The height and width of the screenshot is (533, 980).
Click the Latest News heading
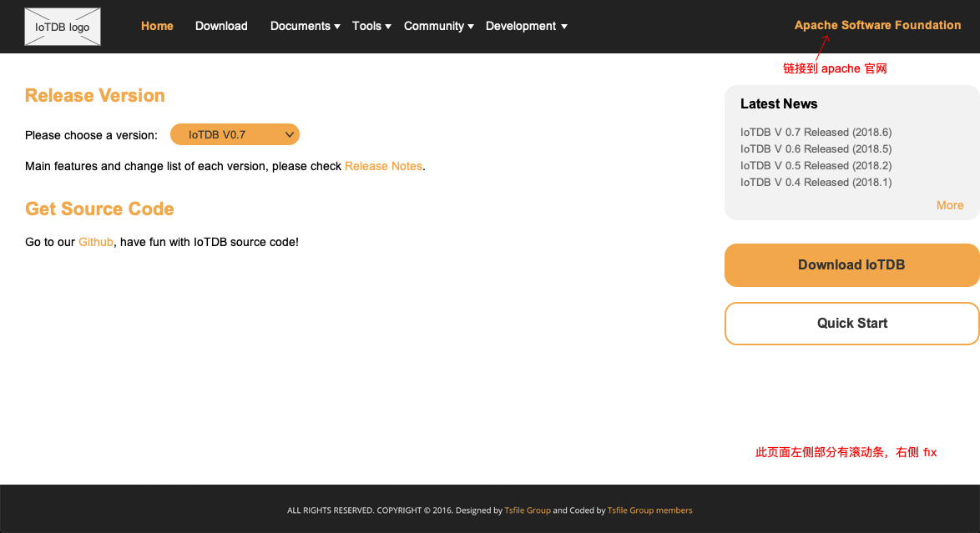[x=779, y=103]
